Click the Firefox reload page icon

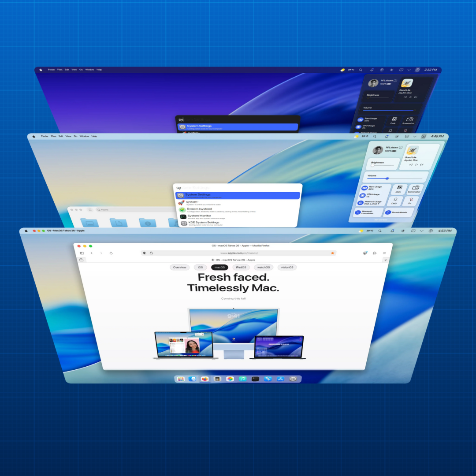pos(111,253)
